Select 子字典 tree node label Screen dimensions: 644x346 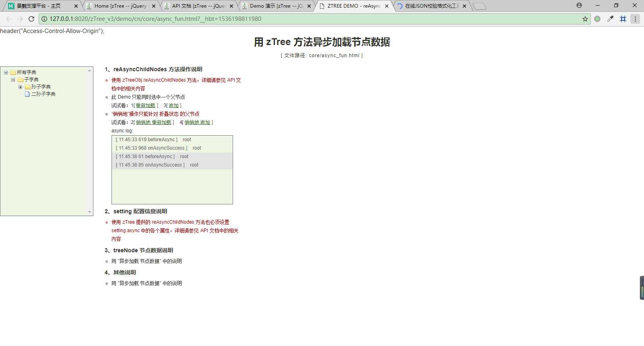(31, 80)
